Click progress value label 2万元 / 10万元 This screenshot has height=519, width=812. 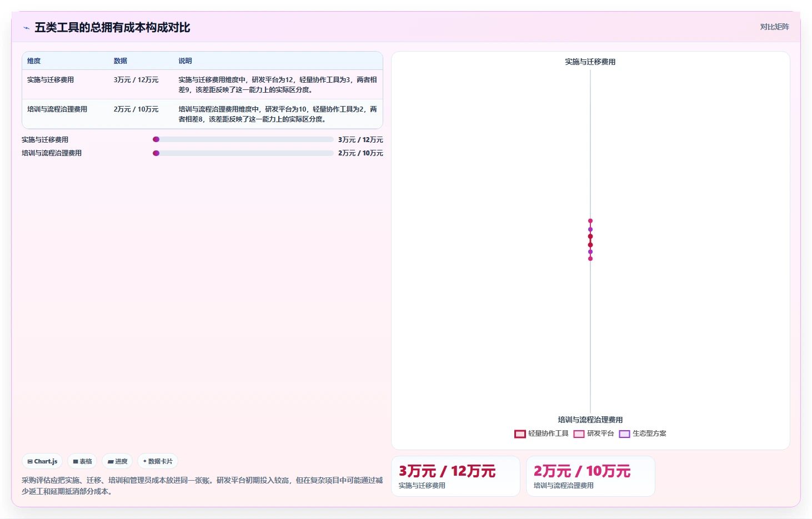pyautogui.click(x=360, y=153)
